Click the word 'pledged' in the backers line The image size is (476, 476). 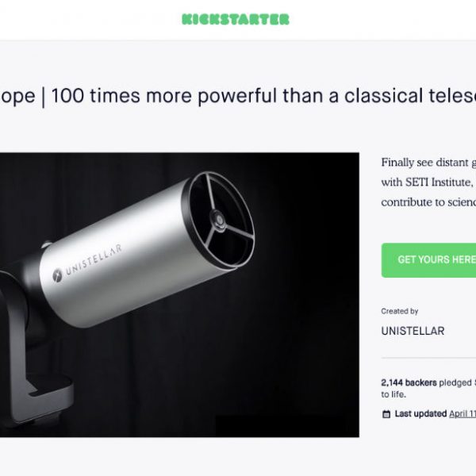455,383
